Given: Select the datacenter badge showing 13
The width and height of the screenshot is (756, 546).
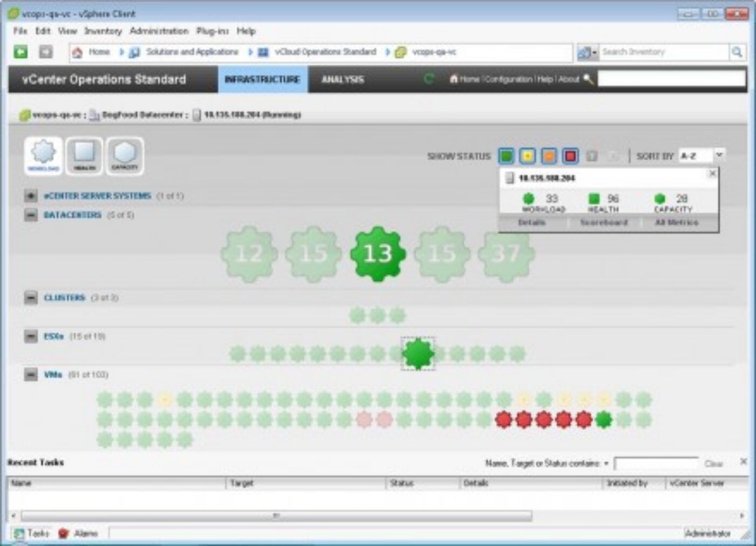Looking at the screenshot, I should 377,254.
